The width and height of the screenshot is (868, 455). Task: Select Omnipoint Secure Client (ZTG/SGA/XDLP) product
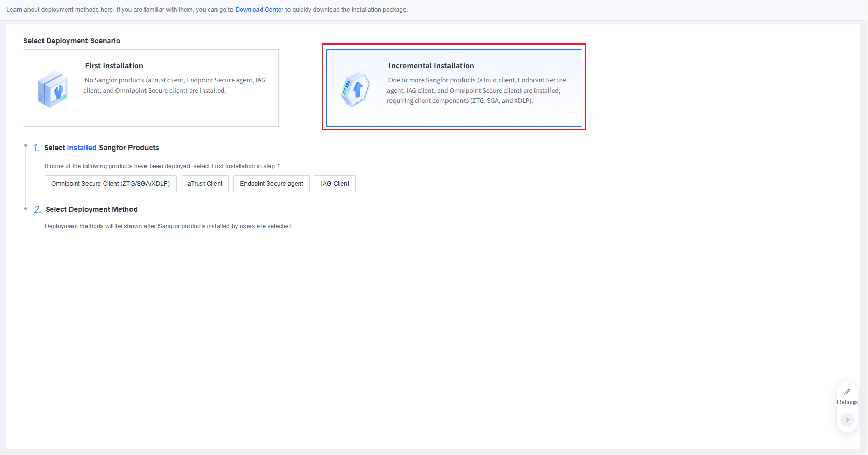111,184
